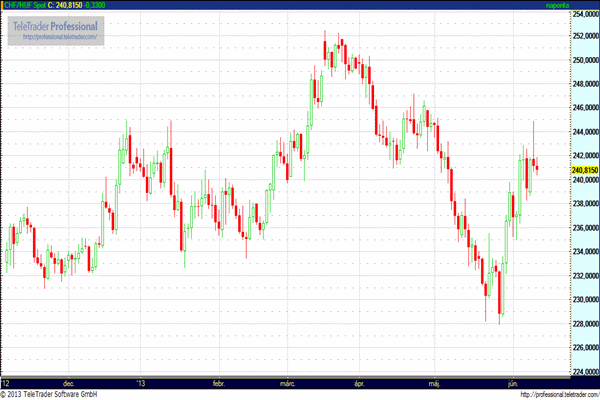Click the 'ápr.' date axis label
This screenshot has width=600, height=400.
[358, 382]
